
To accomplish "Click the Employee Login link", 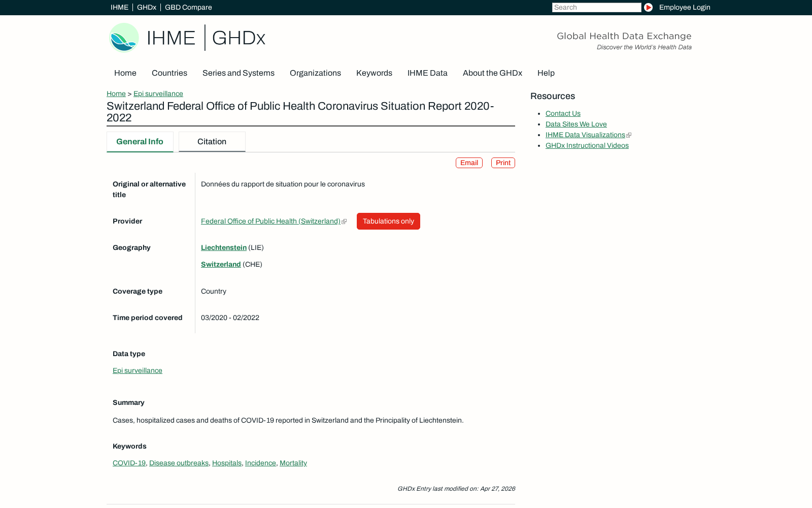I will click(x=685, y=7).
